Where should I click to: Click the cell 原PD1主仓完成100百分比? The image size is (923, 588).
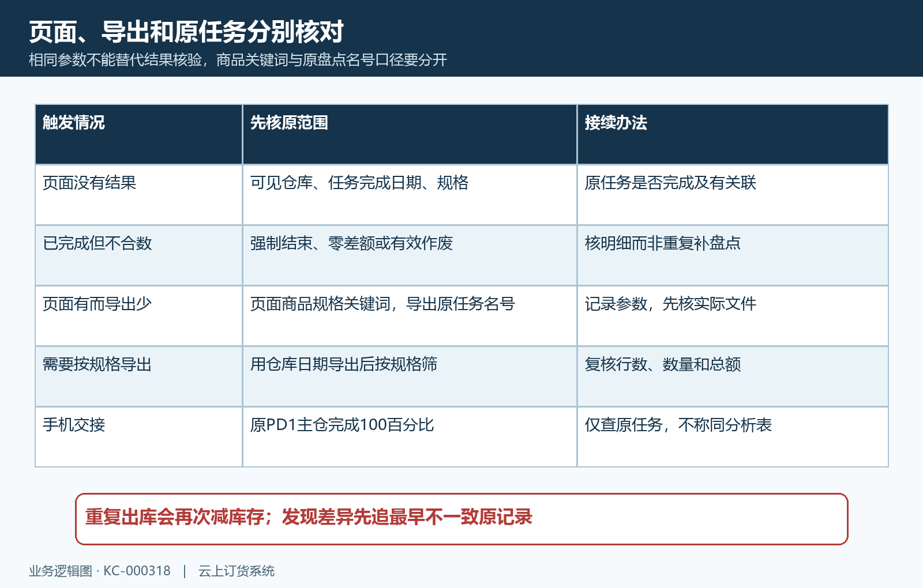[410, 437]
